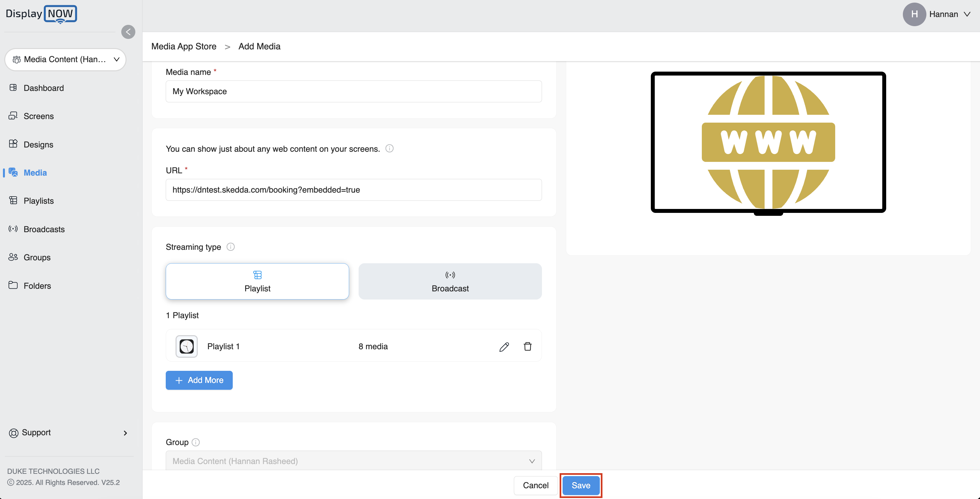The width and height of the screenshot is (980, 499).
Task: Select Playlist streaming type
Action: pyautogui.click(x=257, y=281)
